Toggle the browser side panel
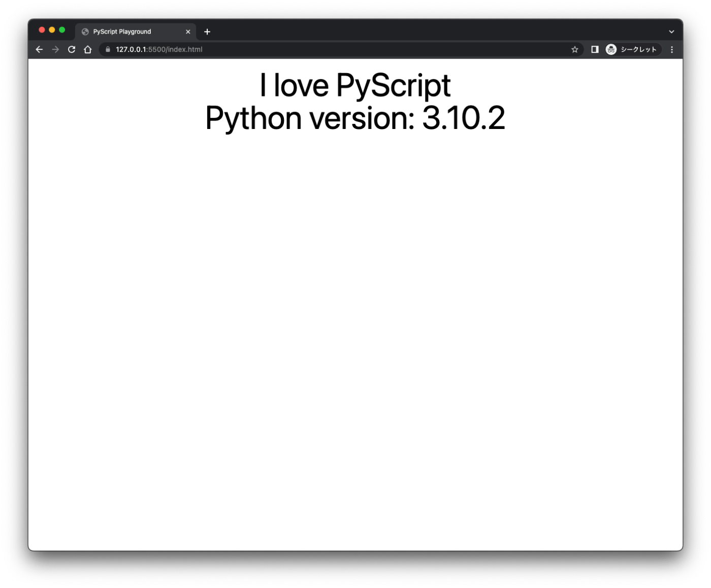 pyautogui.click(x=595, y=49)
